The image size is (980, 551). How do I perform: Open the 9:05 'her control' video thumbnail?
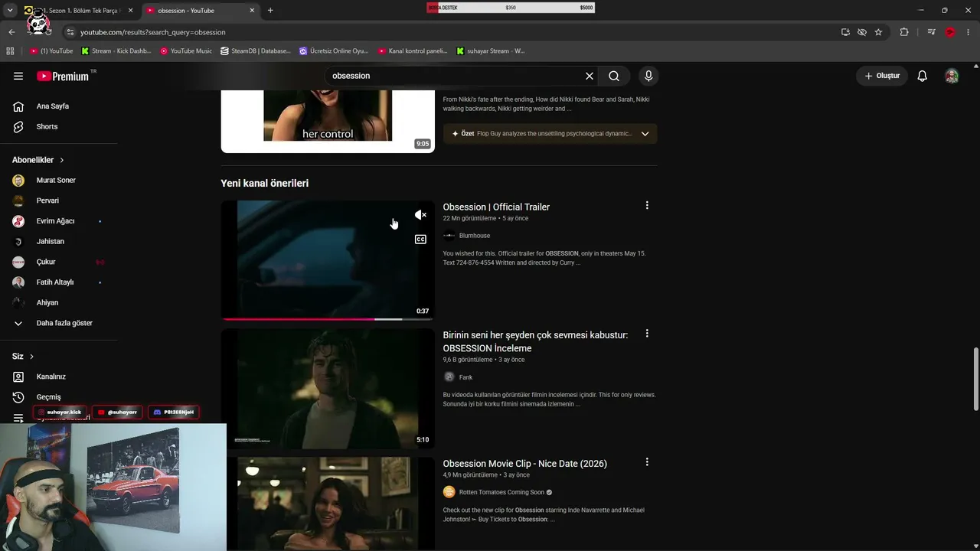click(x=328, y=121)
